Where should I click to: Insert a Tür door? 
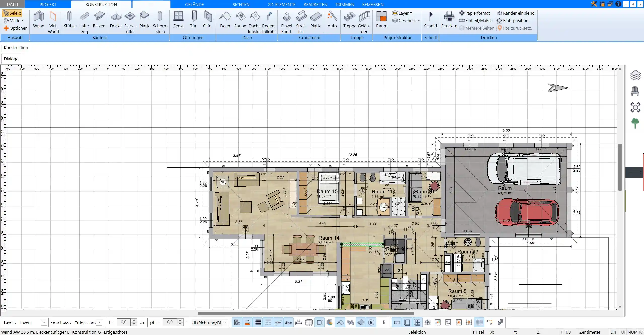pyautogui.click(x=193, y=20)
